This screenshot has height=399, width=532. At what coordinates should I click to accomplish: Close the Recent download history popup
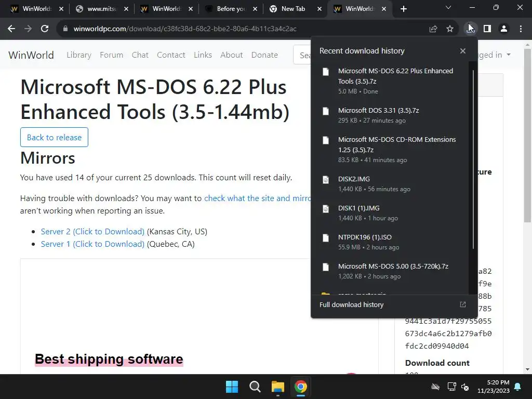463,51
